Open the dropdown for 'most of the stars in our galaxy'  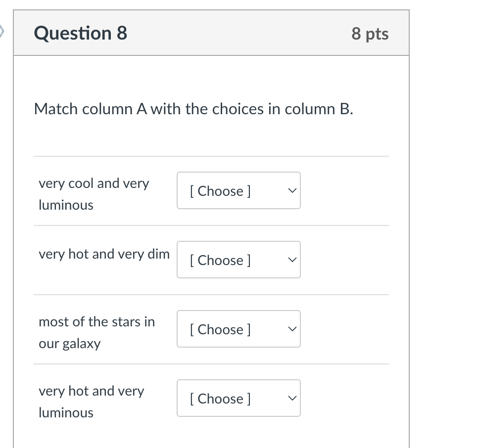[239, 329]
